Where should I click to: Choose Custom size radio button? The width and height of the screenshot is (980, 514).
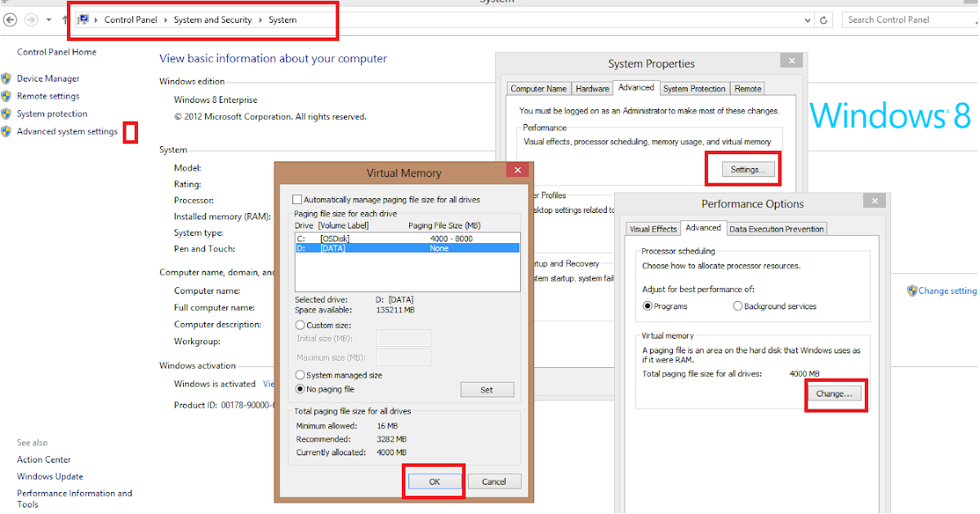[300, 326]
